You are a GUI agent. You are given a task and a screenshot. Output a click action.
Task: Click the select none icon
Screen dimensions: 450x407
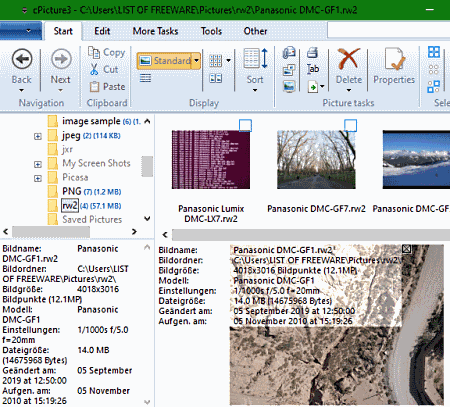pyautogui.click(x=434, y=69)
